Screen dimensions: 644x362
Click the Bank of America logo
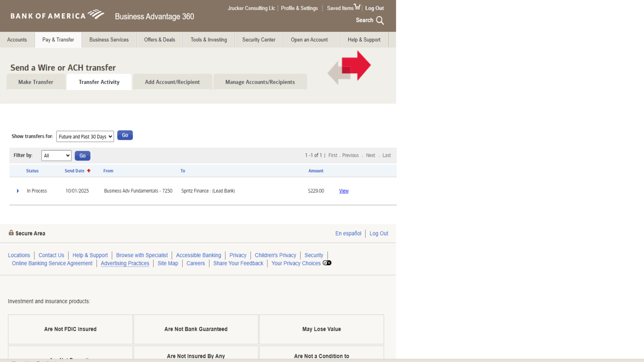[57, 15]
